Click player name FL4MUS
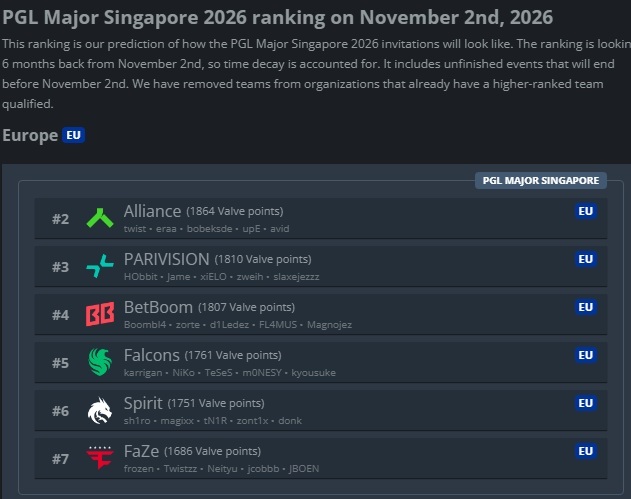Image resolution: width=631 pixels, height=499 pixels. coord(278,324)
